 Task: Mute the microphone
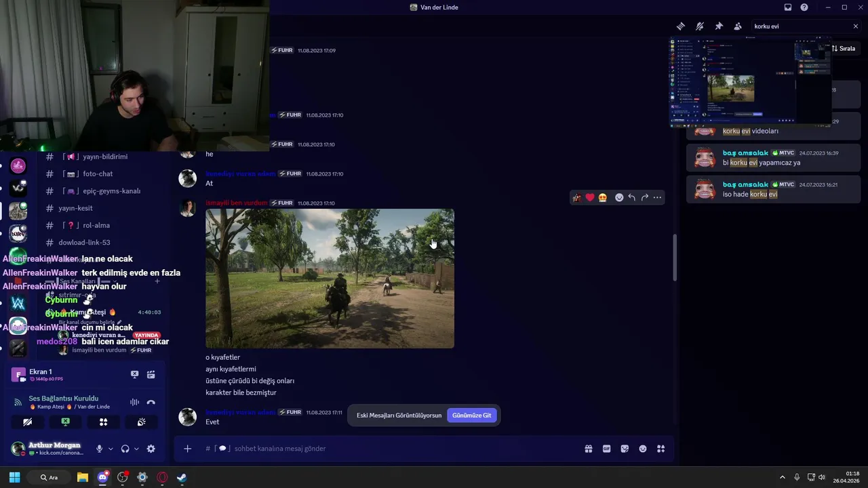click(99, 449)
